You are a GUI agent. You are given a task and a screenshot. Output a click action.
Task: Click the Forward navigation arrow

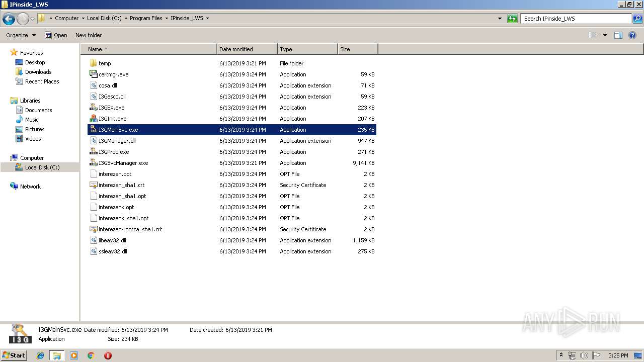(x=23, y=19)
